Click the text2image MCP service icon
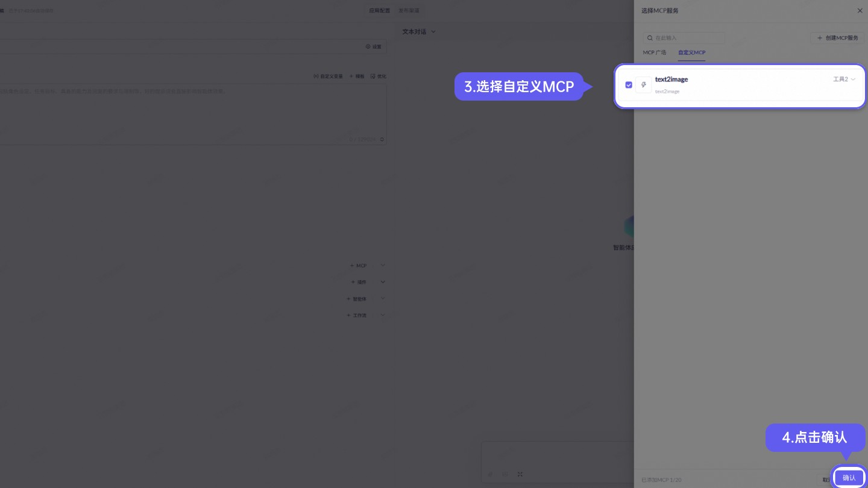 click(643, 85)
